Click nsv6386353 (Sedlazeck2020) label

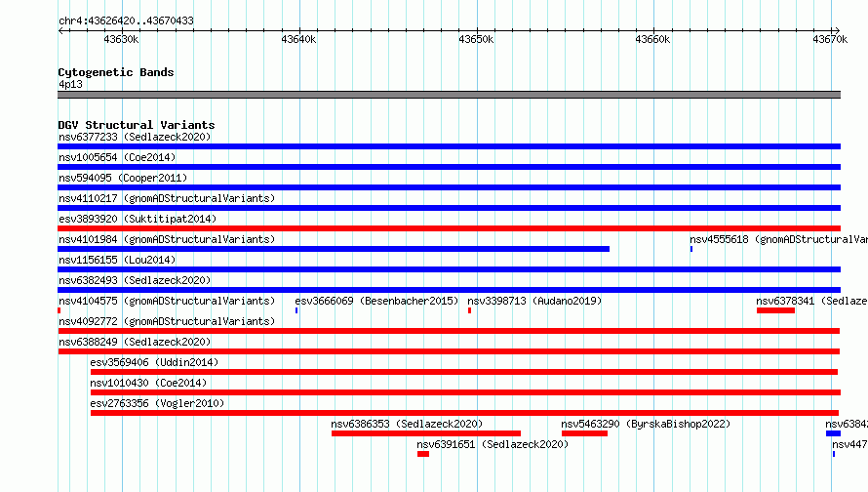pos(407,424)
